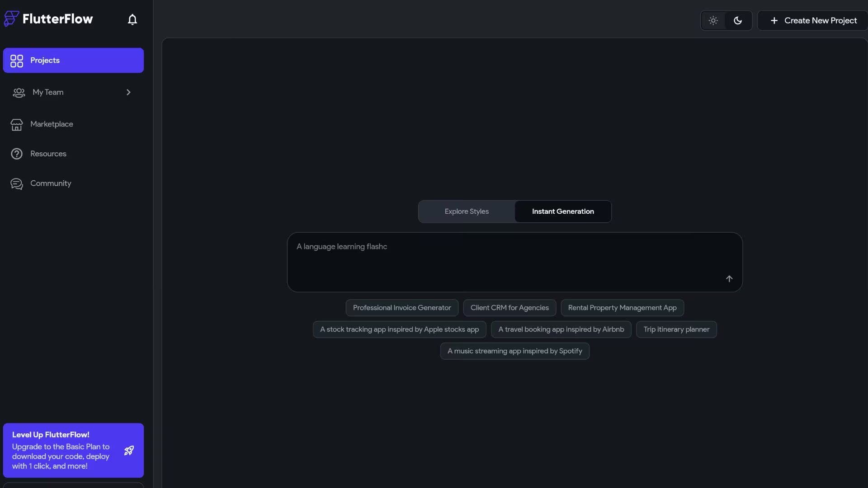Pick Rental Property Management App suggestion
The image size is (868, 488).
(622, 308)
